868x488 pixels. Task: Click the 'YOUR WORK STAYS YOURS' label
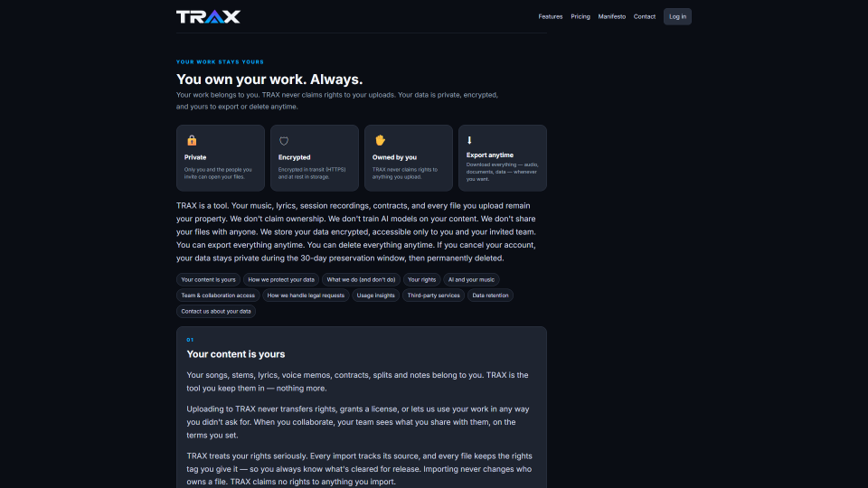[220, 62]
